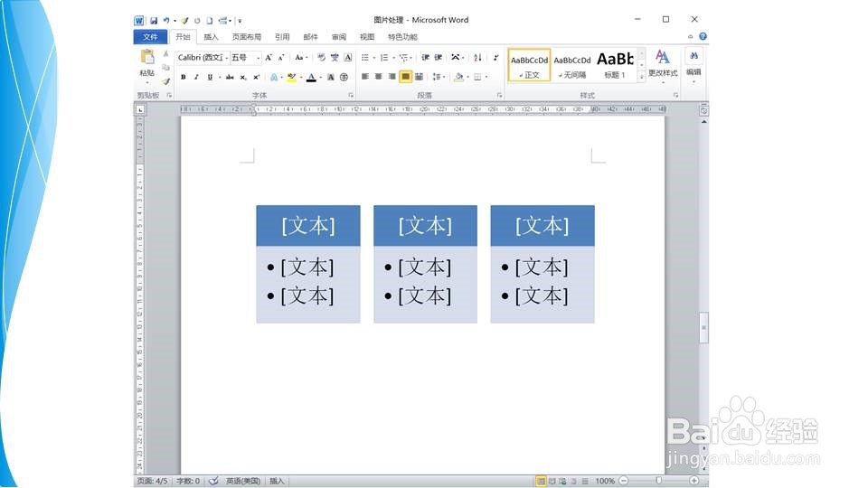Click the Increase Indent icon
Screen dimensions: 868x488
point(439,58)
